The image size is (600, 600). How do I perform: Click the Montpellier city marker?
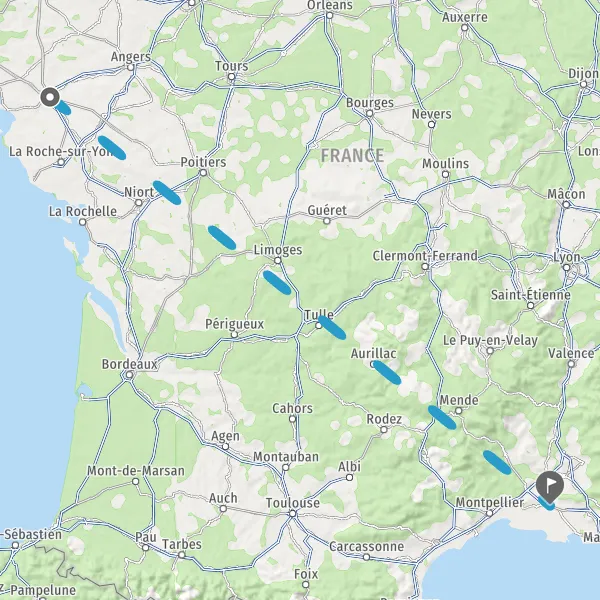[490, 513]
